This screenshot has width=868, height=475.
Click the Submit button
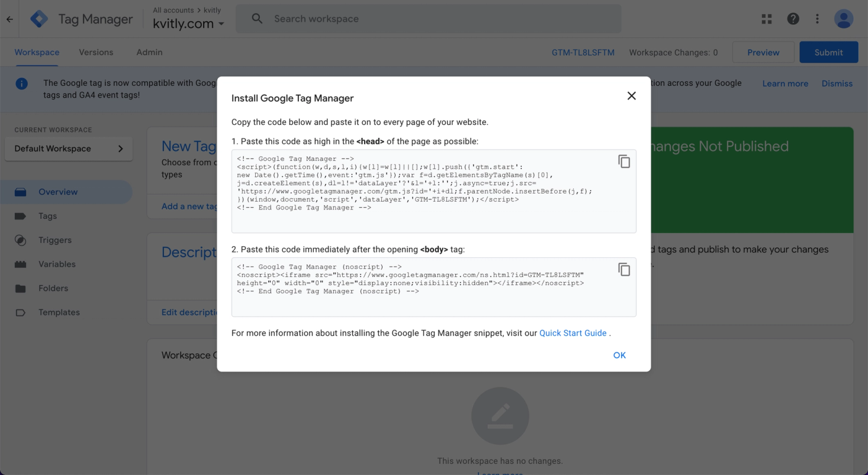[x=828, y=52]
